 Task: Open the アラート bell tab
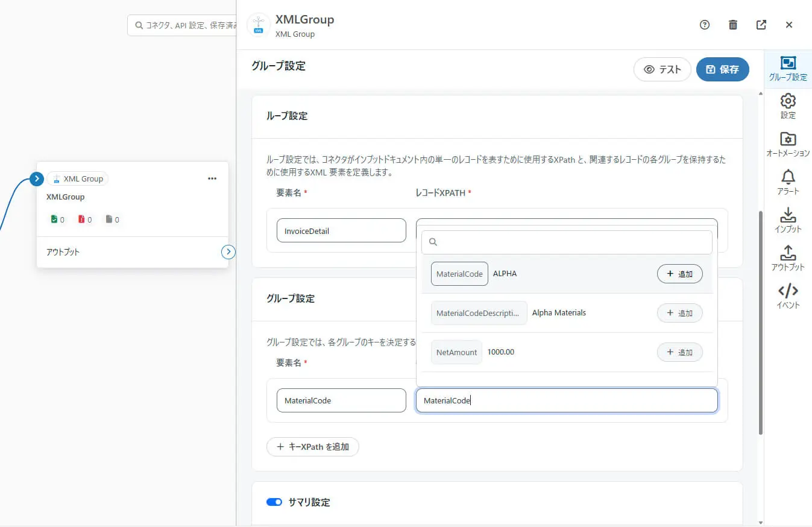pos(788,183)
